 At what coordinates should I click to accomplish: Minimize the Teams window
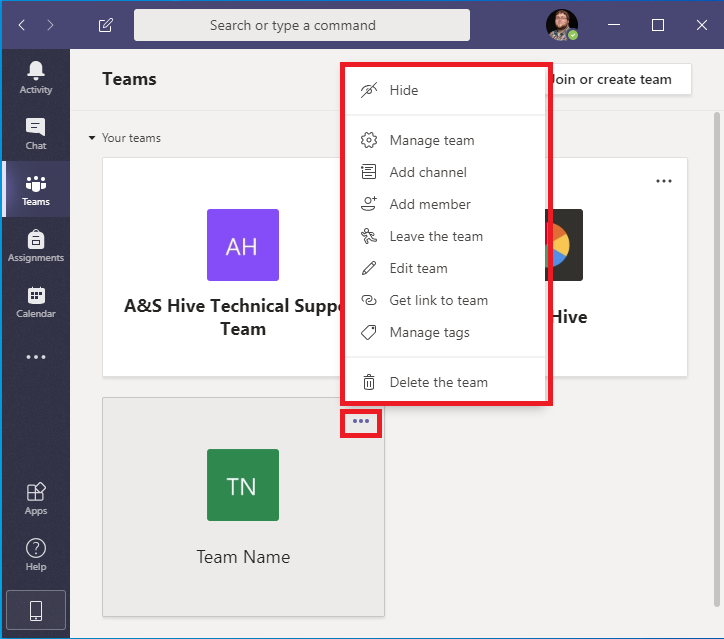(614, 25)
